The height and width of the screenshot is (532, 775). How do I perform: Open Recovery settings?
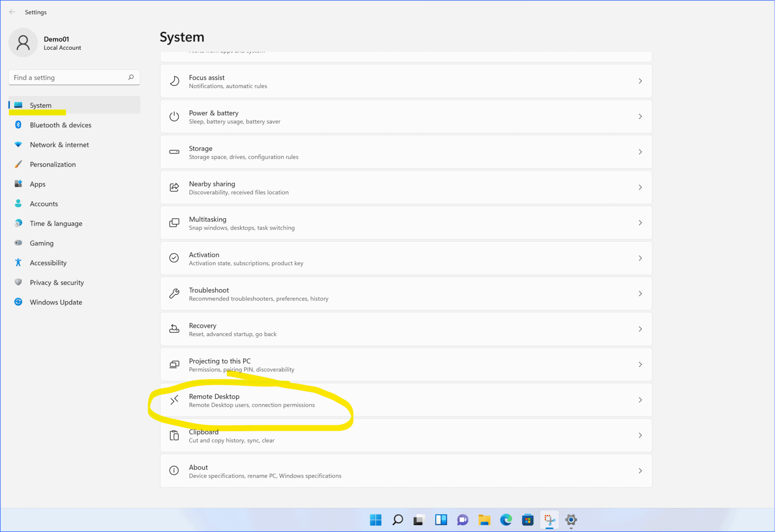click(406, 329)
